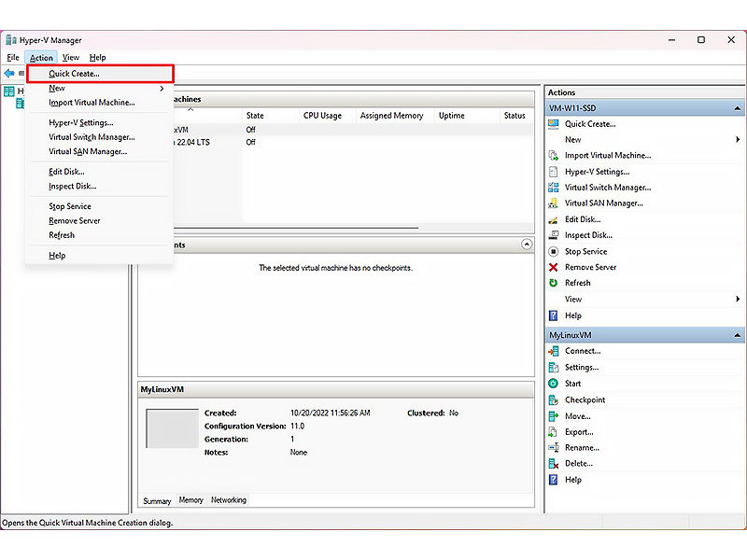
Task: Expand New submenu arrow in Actions pane
Action: coord(738,139)
